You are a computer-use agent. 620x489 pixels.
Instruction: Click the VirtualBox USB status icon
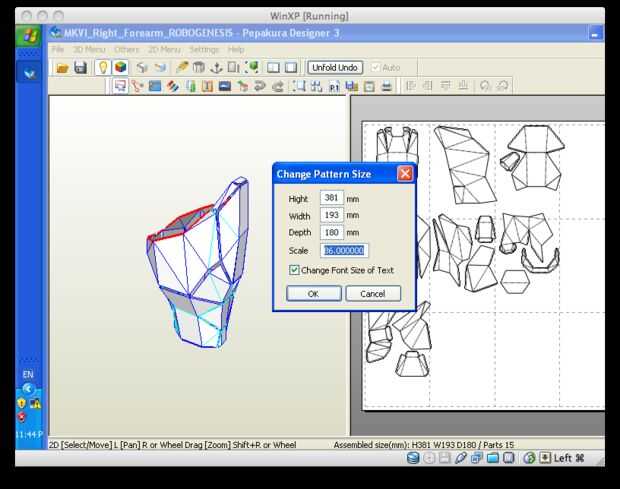click(x=461, y=458)
